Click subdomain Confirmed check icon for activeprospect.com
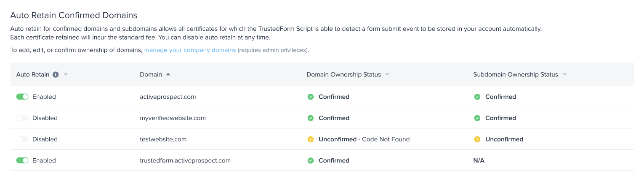This screenshot has width=644, height=184. point(477,97)
